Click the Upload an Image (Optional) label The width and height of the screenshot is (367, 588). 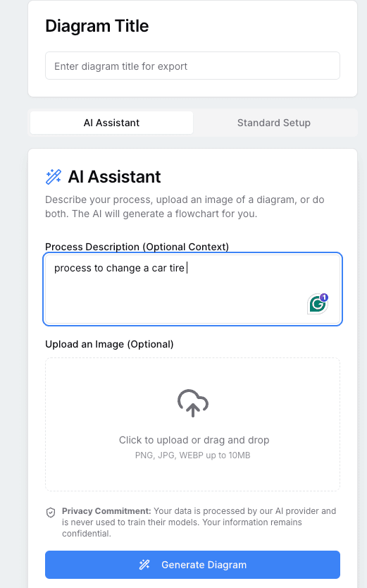click(x=109, y=344)
